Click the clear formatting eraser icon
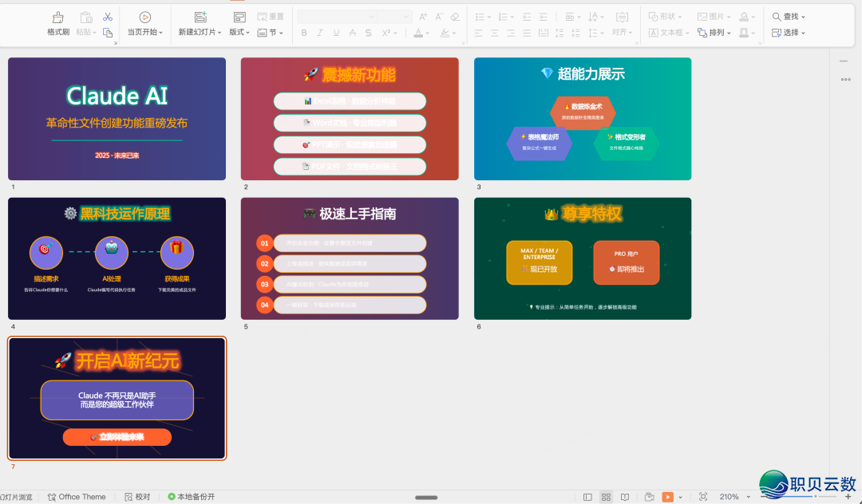Screen dimensions: 862x504 click(x=455, y=17)
